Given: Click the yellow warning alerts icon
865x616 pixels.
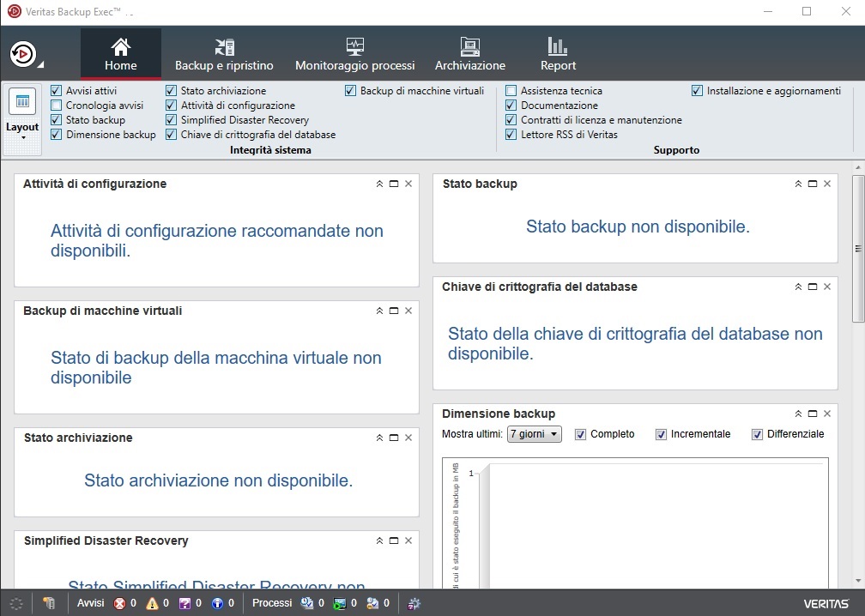Looking at the screenshot, I should coord(152,603).
